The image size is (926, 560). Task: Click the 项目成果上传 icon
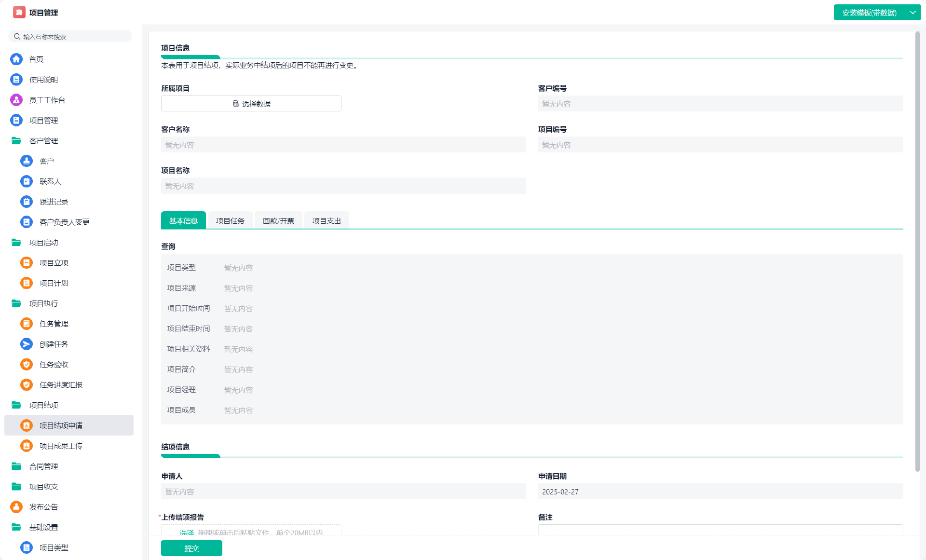27,446
